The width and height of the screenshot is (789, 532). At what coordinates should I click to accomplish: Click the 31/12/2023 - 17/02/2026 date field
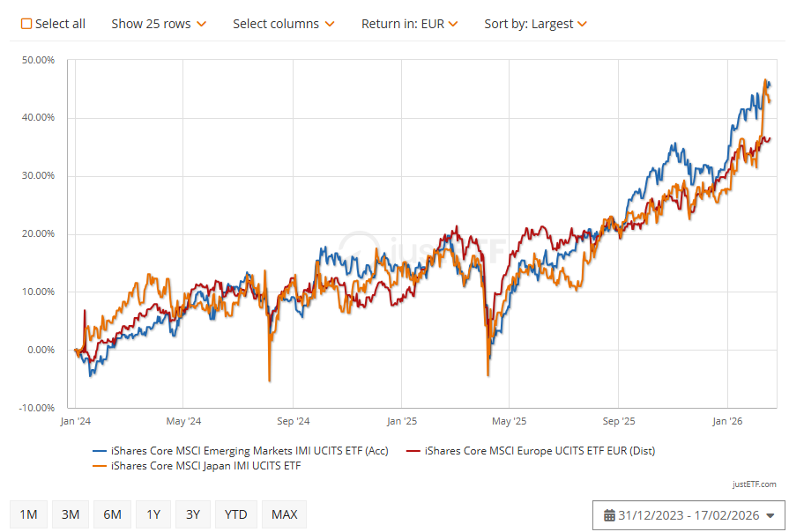click(x=689, y=515)
